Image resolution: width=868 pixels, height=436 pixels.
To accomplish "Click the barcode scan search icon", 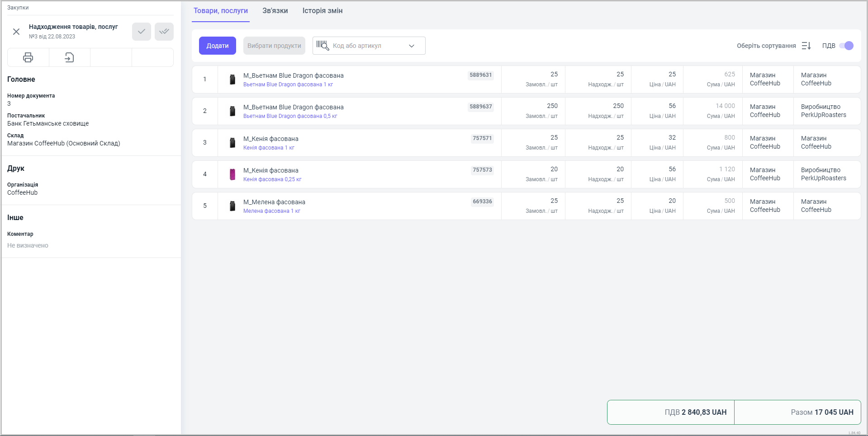I will point(323,46).
